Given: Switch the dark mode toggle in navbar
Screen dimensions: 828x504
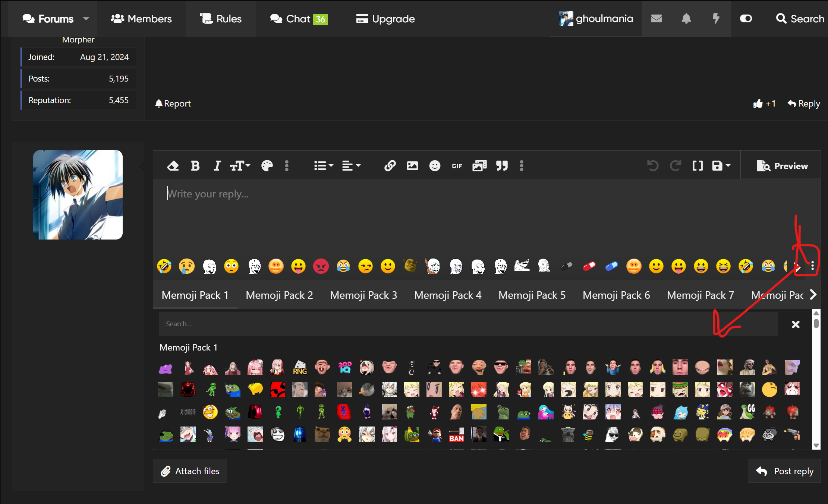Looking at the screenshot, I should click(x=746, y=19).
